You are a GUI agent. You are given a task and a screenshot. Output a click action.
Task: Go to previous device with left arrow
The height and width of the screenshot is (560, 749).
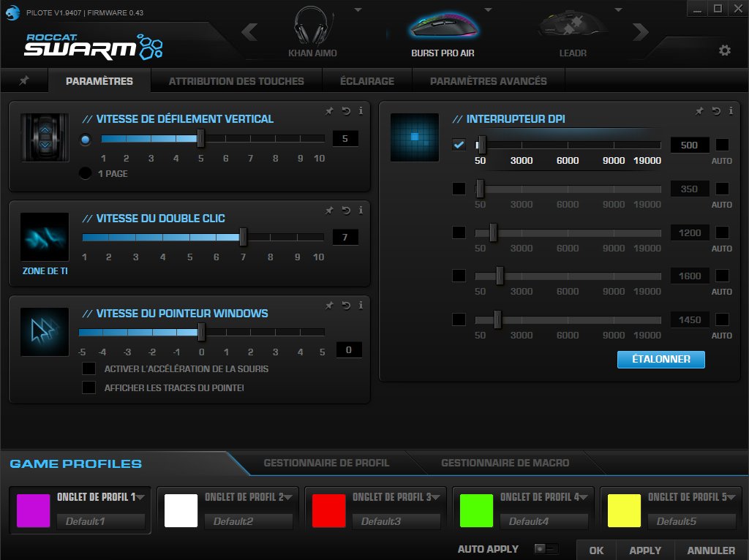[250, 32]
